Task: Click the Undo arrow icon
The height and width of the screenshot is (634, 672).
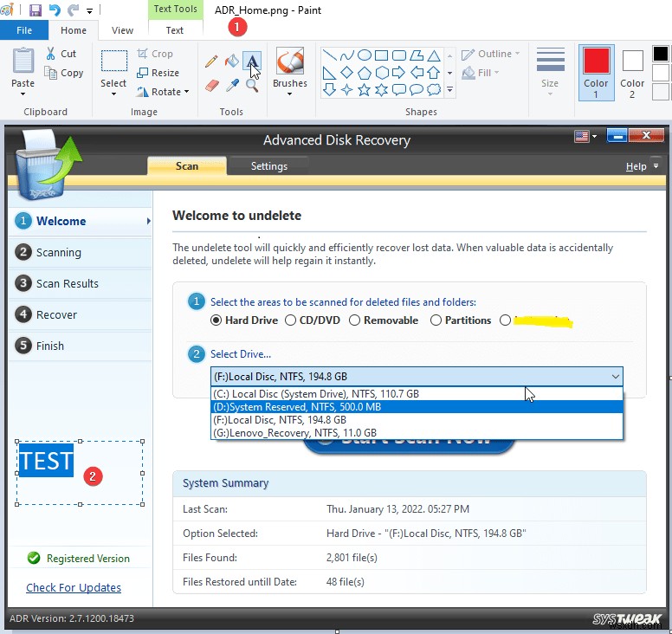Action: [x=55, y=10]
